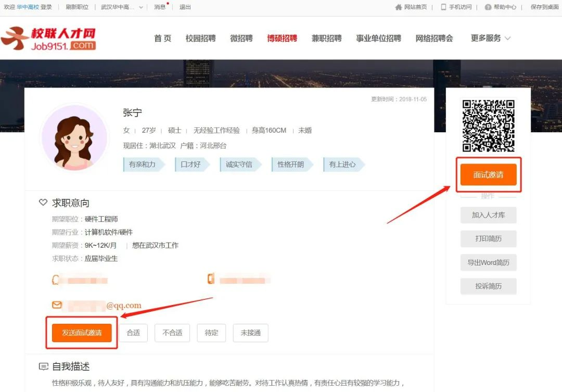Viewport: 562px width, 392px height.
Task: Click the heart icon next to 求职意向
Action: coord(43,203)
